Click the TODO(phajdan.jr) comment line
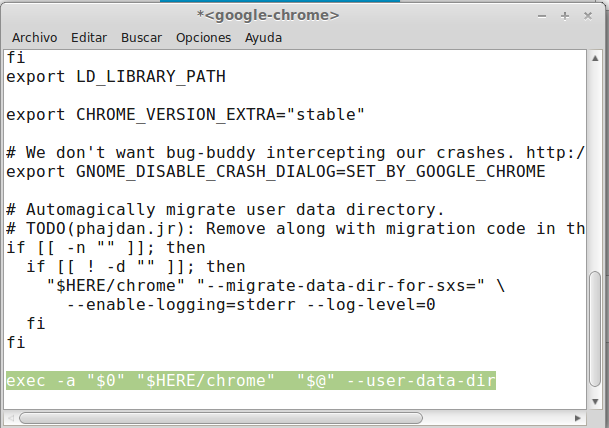 [x=295, y=229]
